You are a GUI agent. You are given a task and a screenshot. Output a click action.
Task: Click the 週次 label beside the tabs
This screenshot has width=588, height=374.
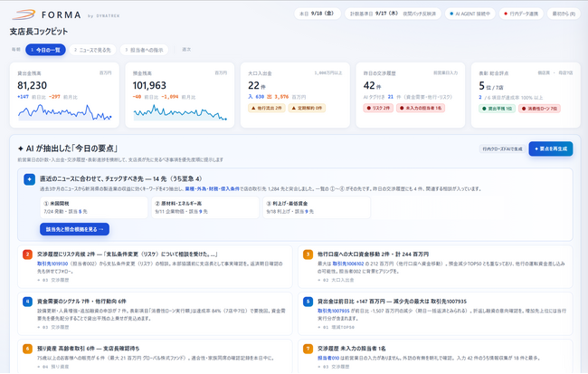(186, 50)
